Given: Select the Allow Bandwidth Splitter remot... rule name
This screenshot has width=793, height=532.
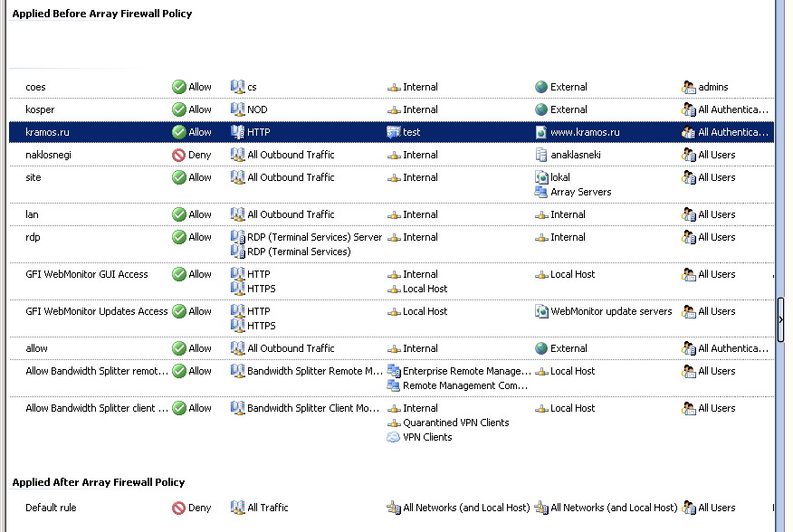Looking at the screenshot, I should tap(97, 371).
